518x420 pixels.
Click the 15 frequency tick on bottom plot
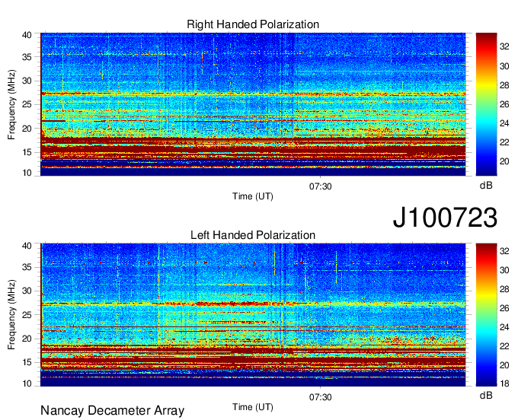tap(27, 363)
